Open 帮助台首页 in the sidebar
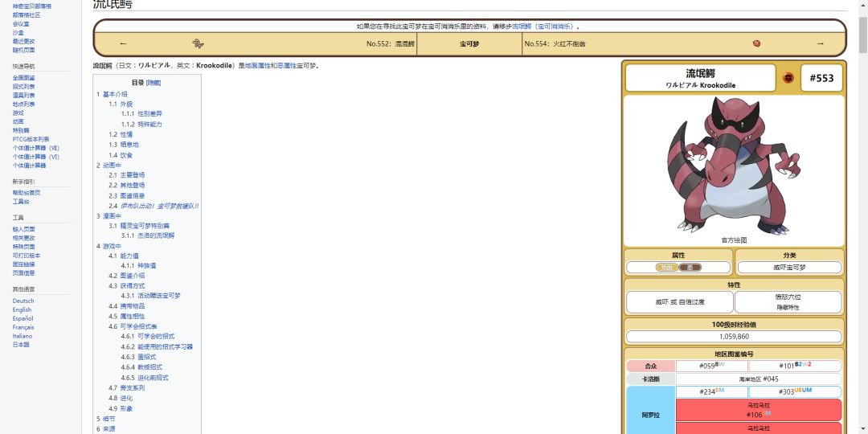The height and width of the screenshot is (434, 868). (27, 193)
